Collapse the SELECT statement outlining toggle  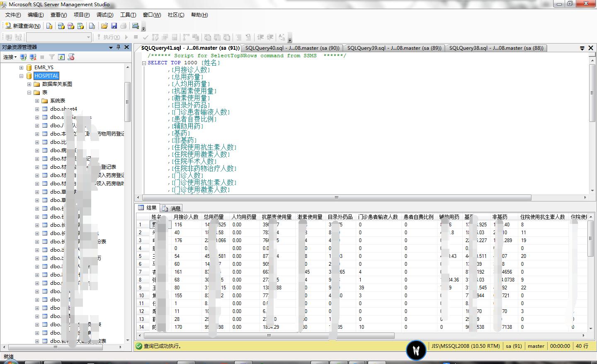point(144,63)
